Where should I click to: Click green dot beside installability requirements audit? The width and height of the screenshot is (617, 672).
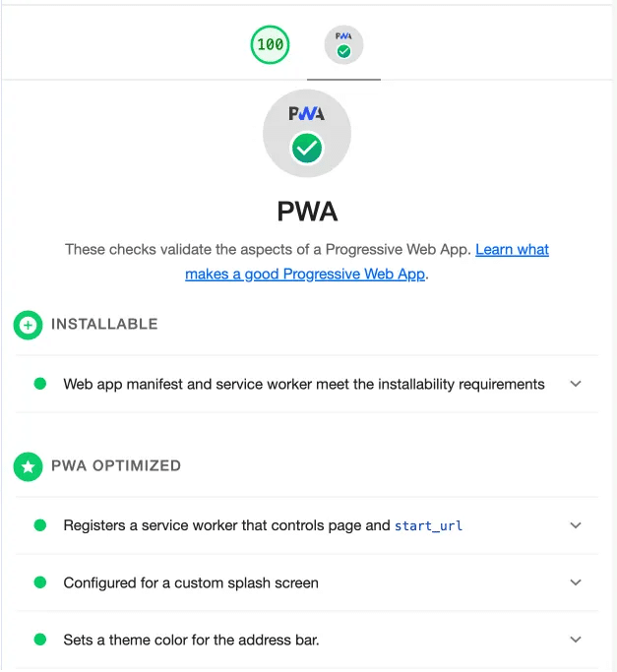point(40,384)
